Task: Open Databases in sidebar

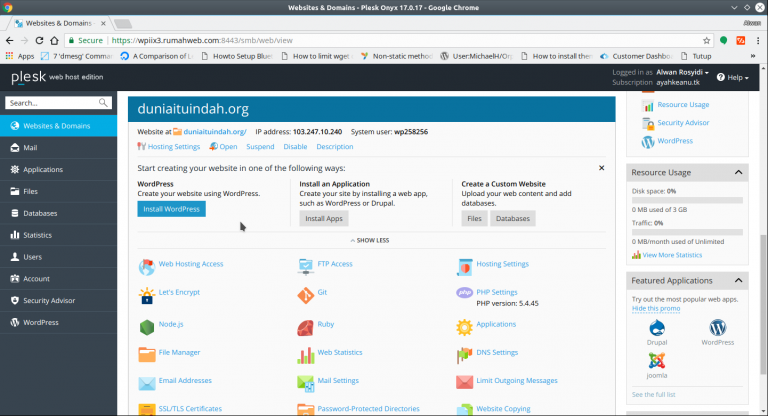Action: pos(58,213)
